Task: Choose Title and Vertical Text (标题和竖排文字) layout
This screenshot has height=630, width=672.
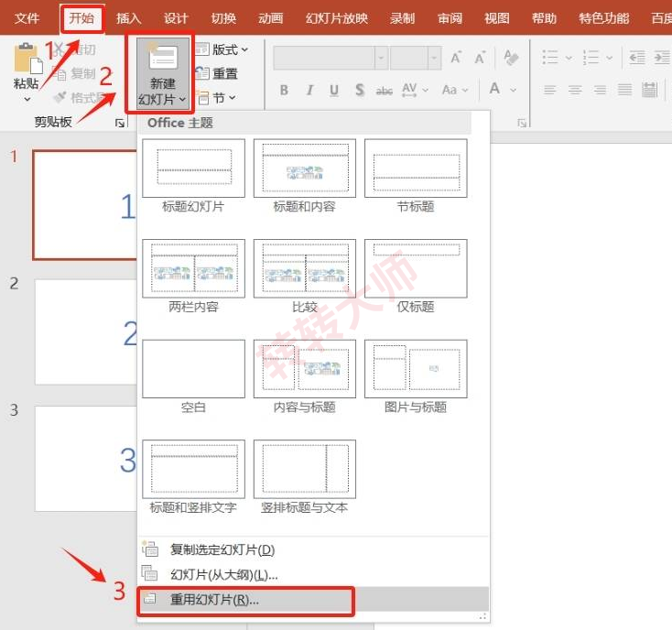Action: pos(194,476)
